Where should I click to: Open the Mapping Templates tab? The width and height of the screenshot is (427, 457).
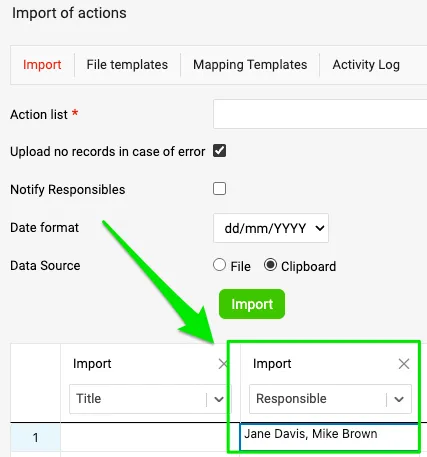250,65
